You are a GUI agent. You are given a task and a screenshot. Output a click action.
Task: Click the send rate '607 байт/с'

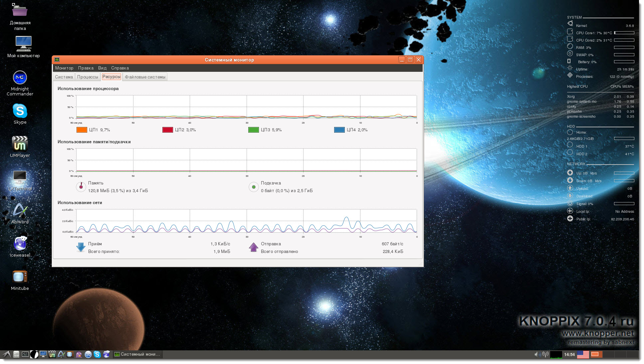click(392, 244)
